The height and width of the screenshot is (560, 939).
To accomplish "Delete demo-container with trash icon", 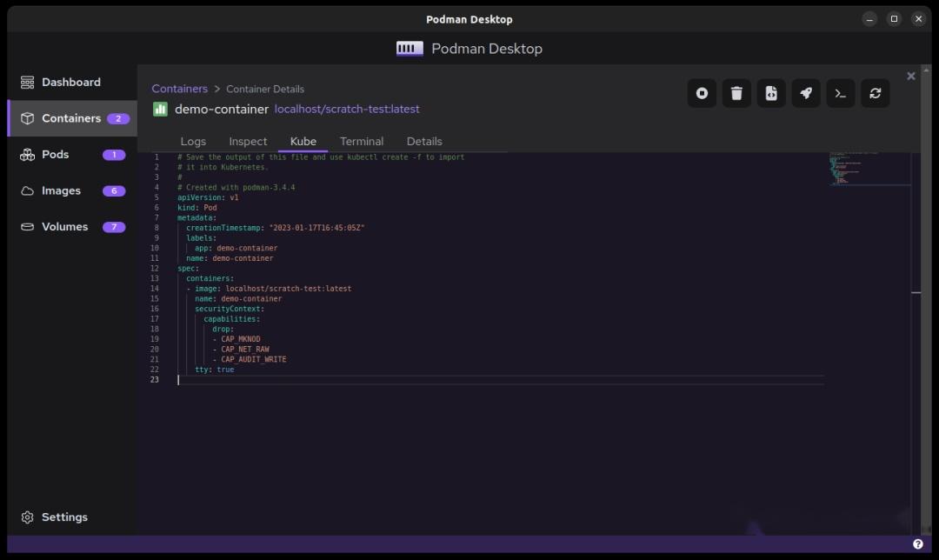I will [736, 93].
